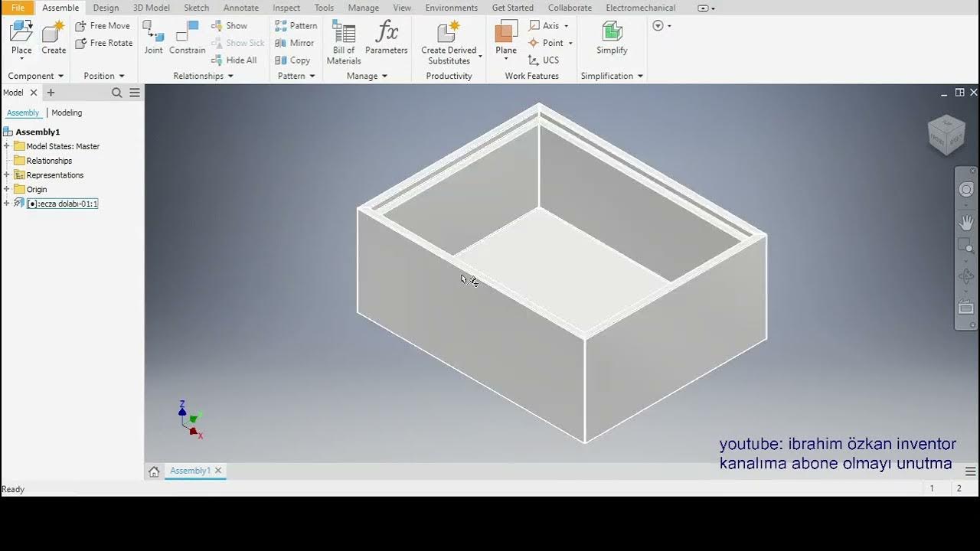Select the Copy components tool
Viewport: 980px width, 551px height.
292,60
